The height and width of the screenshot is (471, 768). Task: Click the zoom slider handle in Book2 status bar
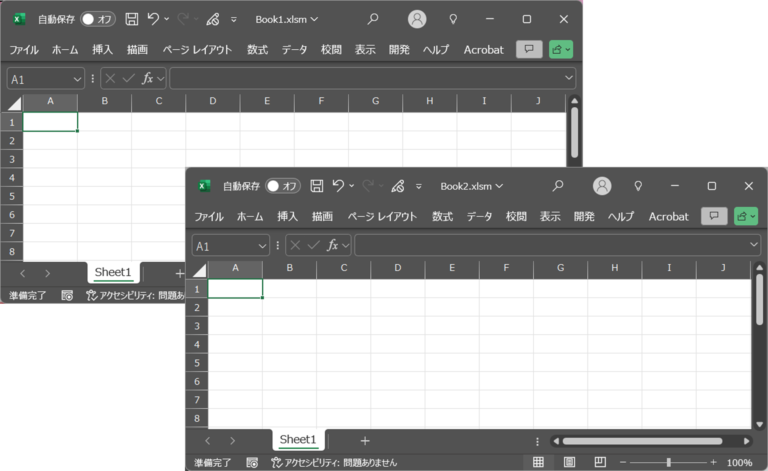(x=669, y=463)
